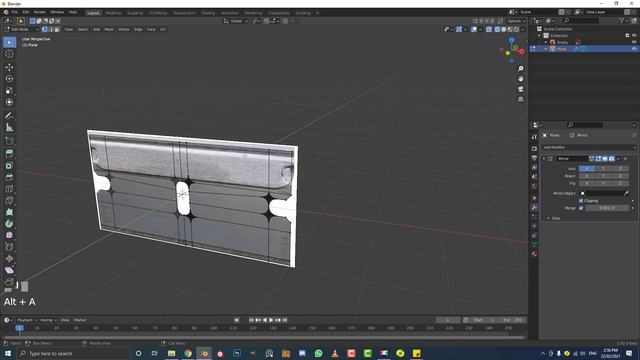Expand the Data subpanel

(x=548, y=218)
